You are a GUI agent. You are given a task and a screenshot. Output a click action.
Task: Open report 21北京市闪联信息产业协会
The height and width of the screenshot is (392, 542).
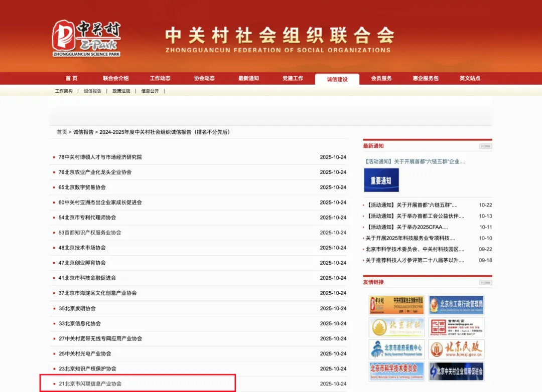(90, 384)
